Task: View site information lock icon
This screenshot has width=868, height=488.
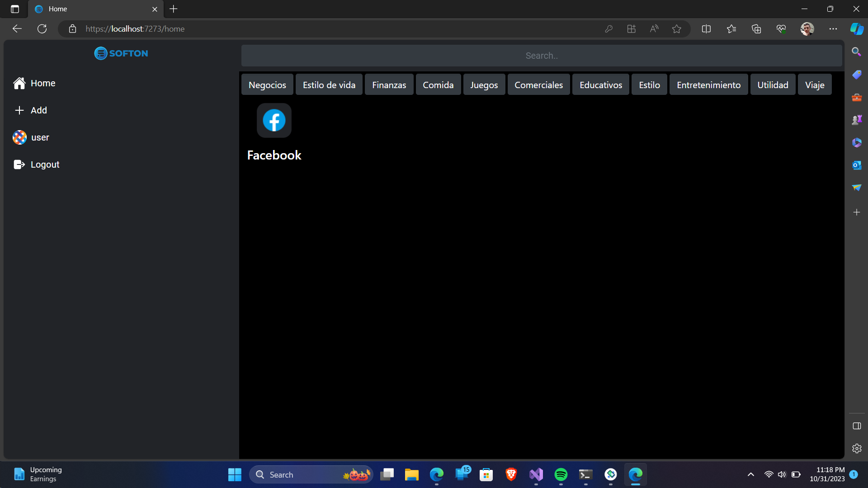Action: pos(72,29)
